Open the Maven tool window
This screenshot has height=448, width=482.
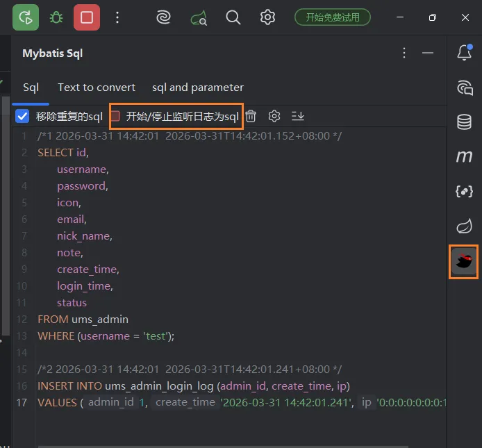pyautogui.click(x=464, y=157)
